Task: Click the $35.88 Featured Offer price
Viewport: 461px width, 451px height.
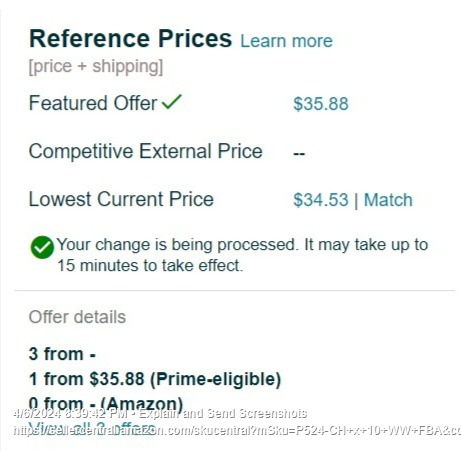Action: [321, 104]
